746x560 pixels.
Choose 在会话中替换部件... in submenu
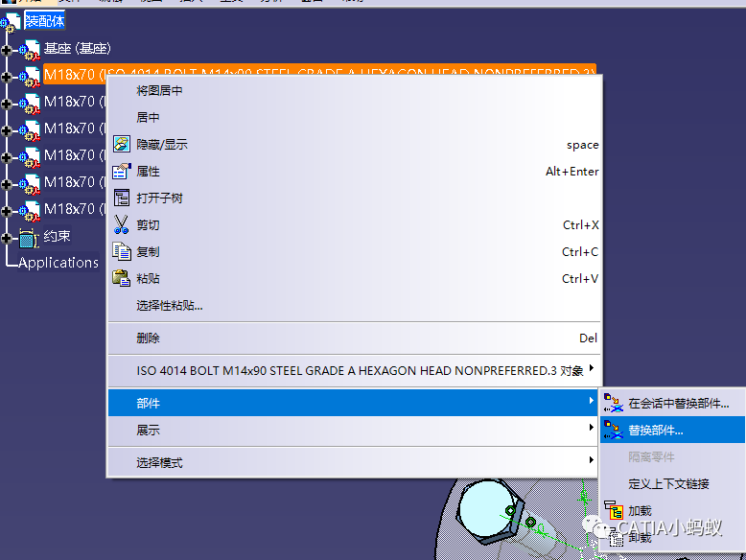(x=673, y=403)
